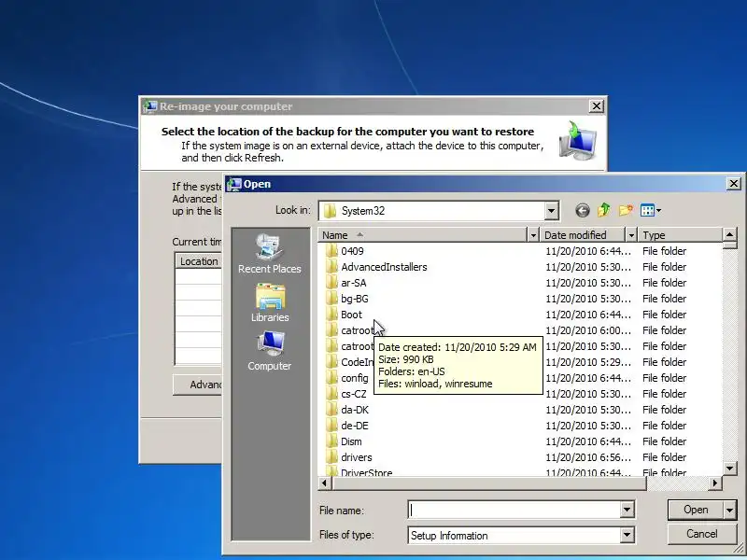This screenshot has width=747, height=560.
Task: Select the bg-BG folder name
Action: click(355, 299)
